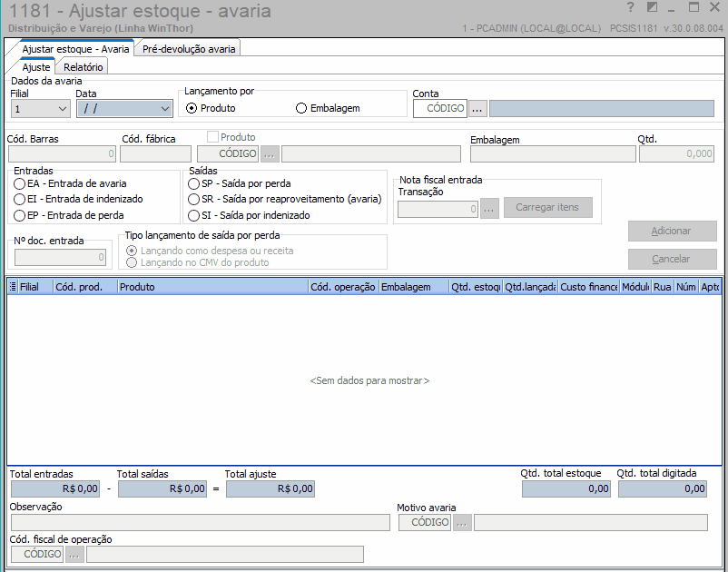Click the Cód. Barras input field

(62, 154)
